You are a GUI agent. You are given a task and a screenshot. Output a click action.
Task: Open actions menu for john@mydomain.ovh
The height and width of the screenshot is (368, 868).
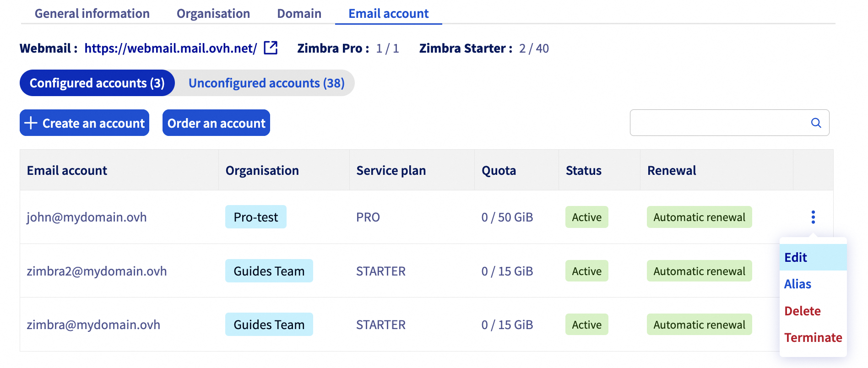pos(813,217)
